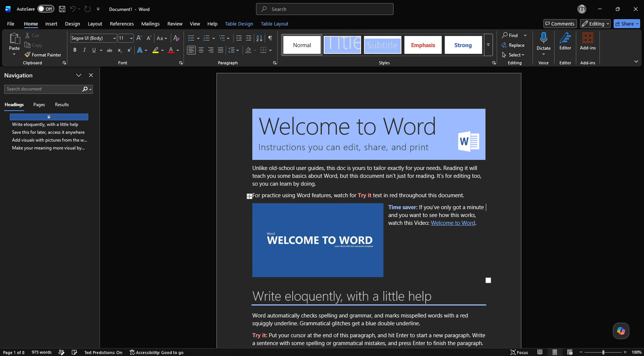Toggle italic formatting
This screenshot has width=644, height=356.
tap(84, 50)
